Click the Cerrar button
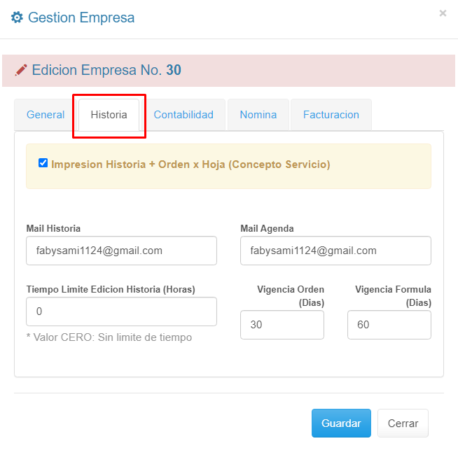The width and height of the screenshot is (458, 476). tap(403, 423)
